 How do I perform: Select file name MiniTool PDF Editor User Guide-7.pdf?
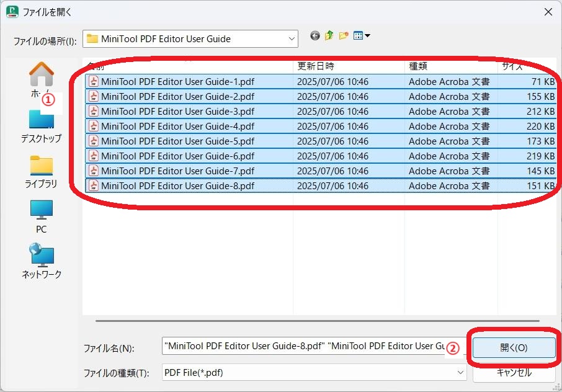coord(178,171)
